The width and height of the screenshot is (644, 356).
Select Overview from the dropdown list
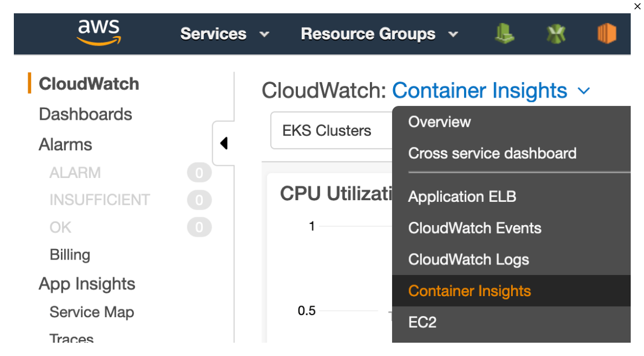439,122
